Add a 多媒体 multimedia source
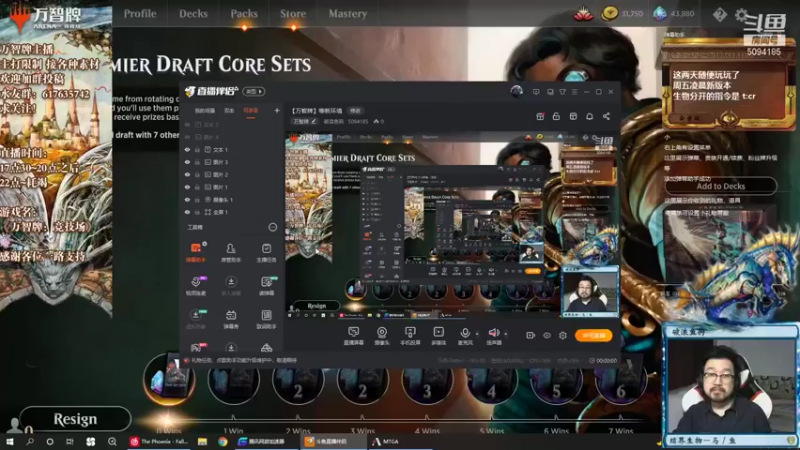800x450 pixels. pos(438,336)
